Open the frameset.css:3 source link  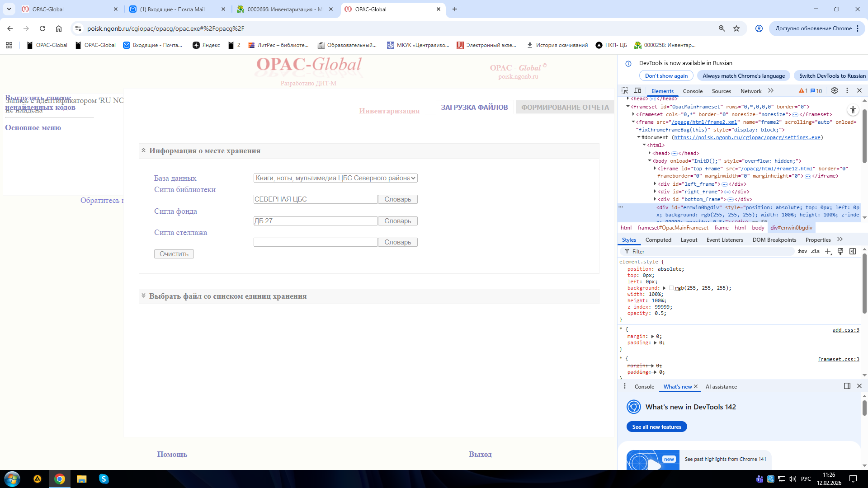tap(838, 360)
